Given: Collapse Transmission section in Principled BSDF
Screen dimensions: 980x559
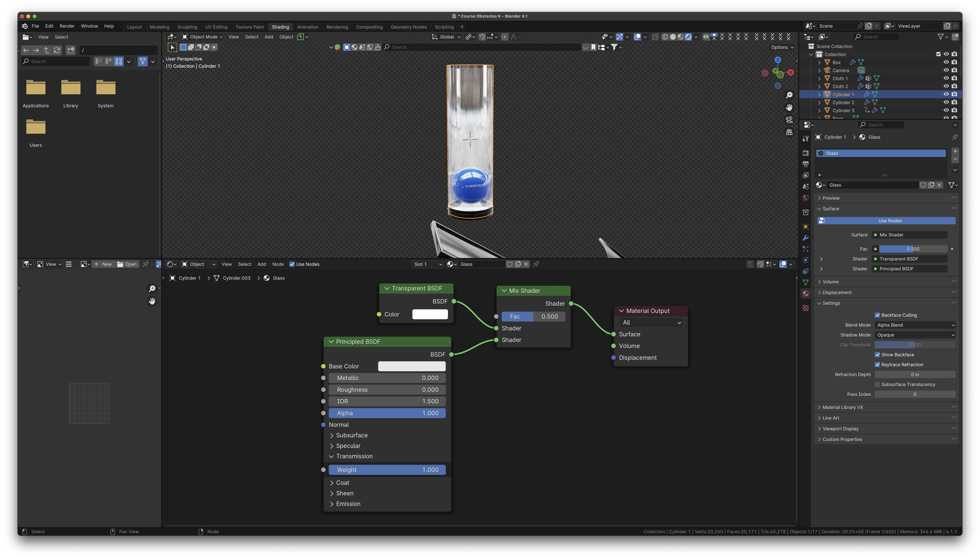Looking at the screenshot, I should coord(332,457).
